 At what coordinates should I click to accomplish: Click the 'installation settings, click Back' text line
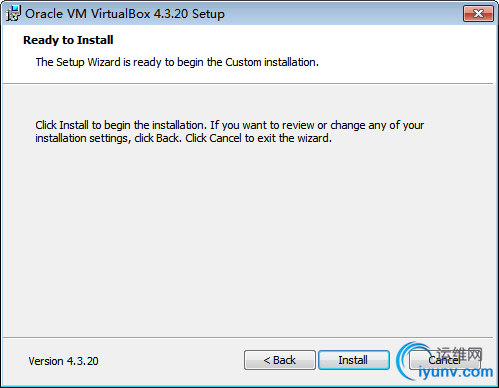[184, 138]
